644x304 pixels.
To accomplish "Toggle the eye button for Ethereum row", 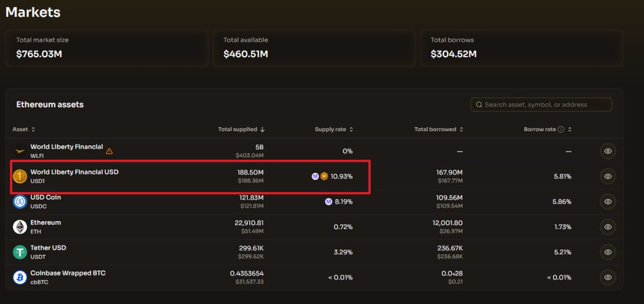I will coord(608,227).
